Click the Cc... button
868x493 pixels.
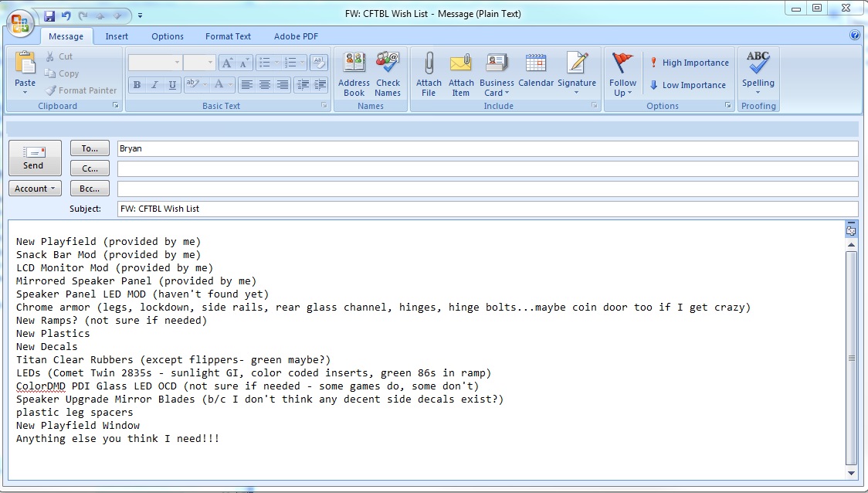90,168
